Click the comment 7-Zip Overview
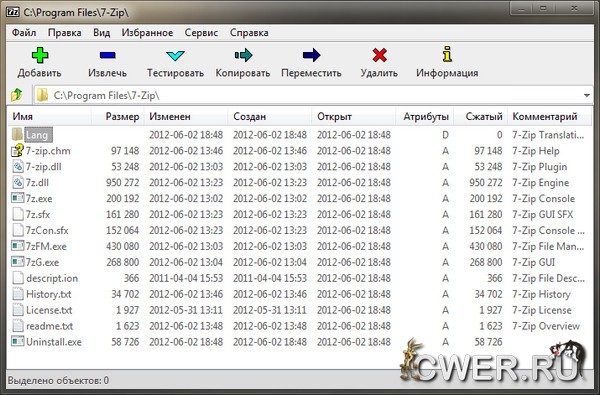600x395 pixels. pyautogui.click(x=546, y=326)
